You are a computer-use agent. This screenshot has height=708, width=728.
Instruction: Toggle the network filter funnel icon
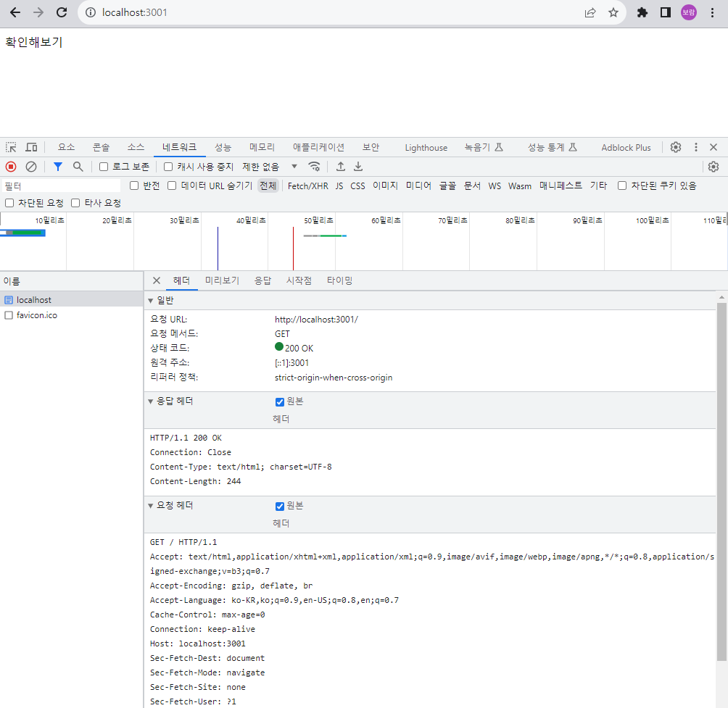pyautogui.click(x=58, y=167)
